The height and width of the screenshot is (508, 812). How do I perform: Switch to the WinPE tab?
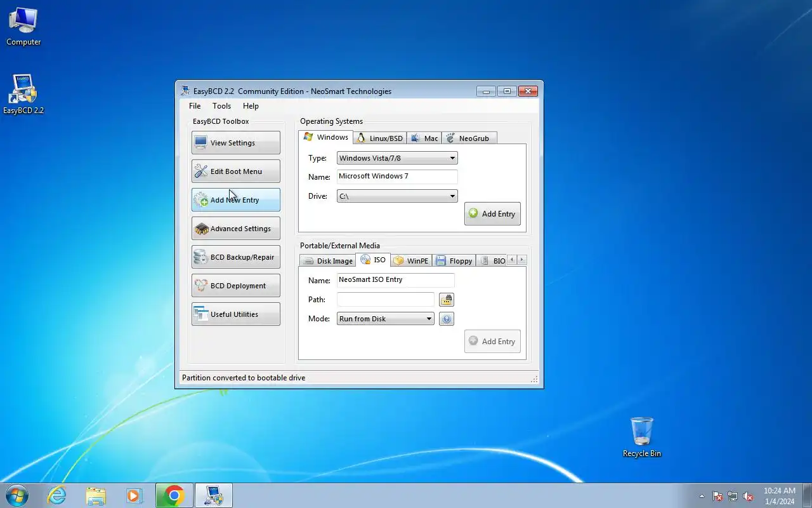(x=411, y=260)
